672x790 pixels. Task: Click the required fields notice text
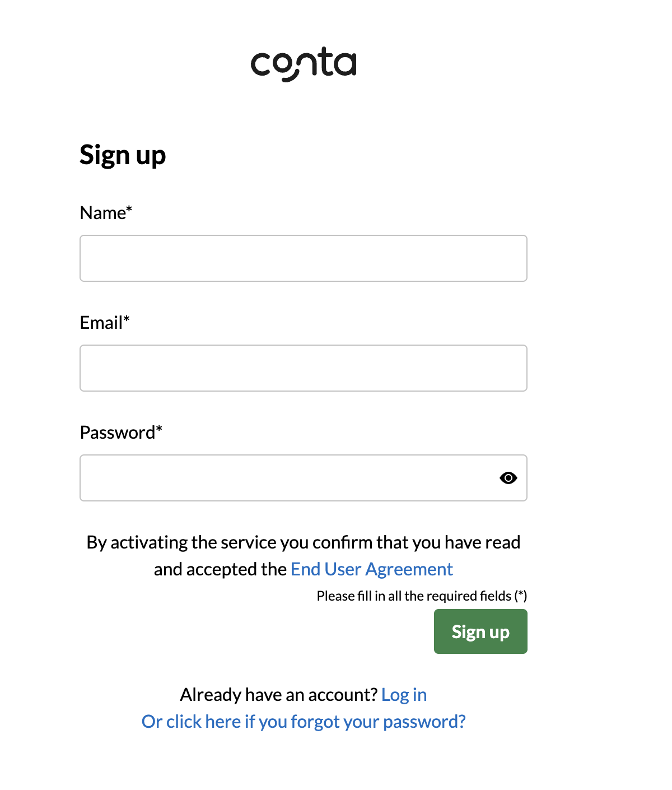(x=421, y=596)
